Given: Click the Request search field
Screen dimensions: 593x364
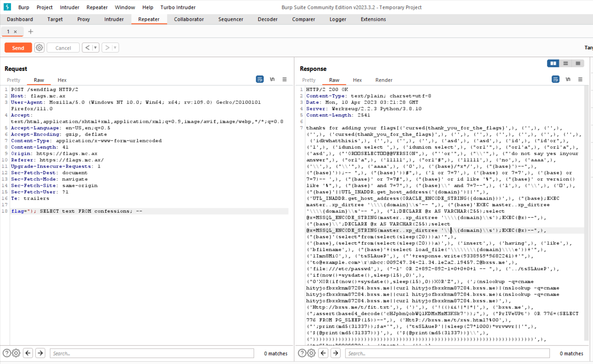Looking at the screenshot, I should [152, 353].
